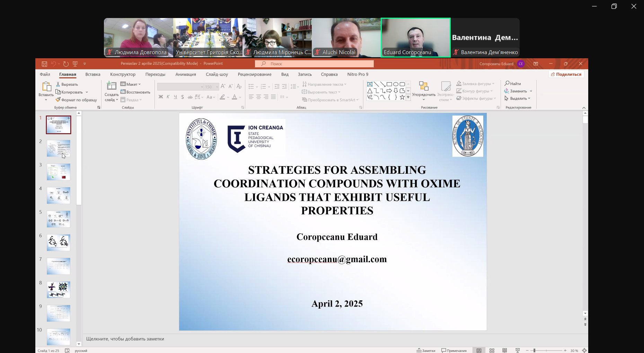Justify text in paragraph group

click(273, 97)
